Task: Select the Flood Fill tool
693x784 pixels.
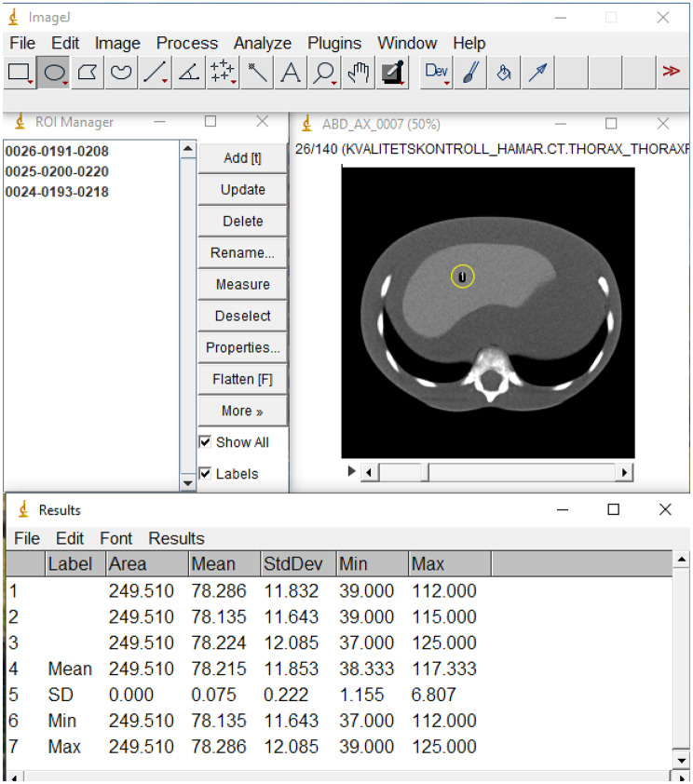Action: 504,73
